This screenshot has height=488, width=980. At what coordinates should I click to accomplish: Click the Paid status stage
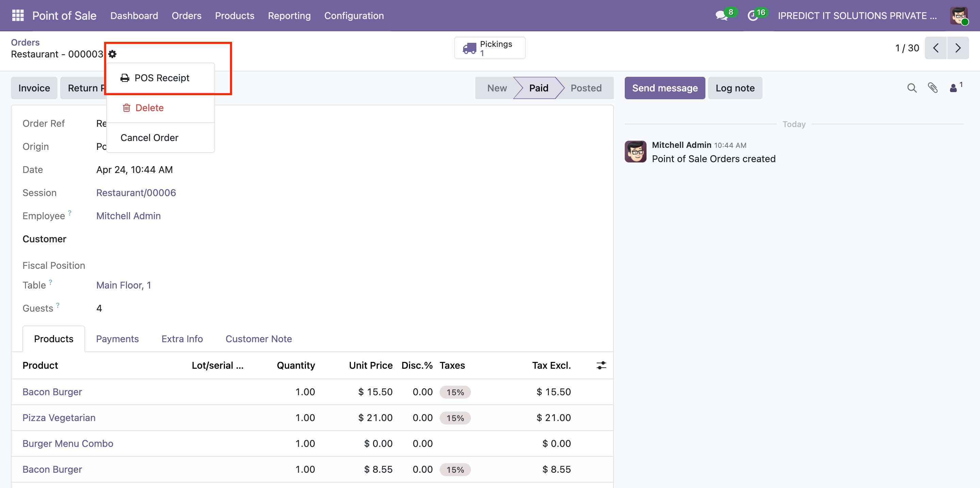click(538, 88)
